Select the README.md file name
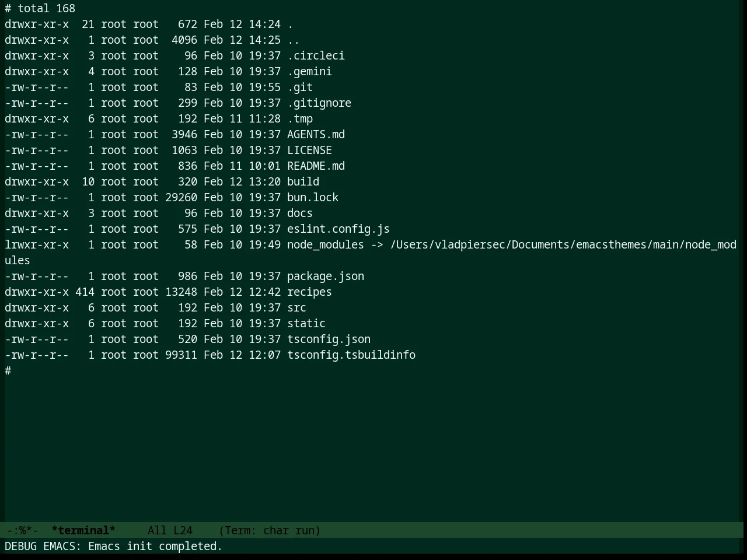 (316, 166)
